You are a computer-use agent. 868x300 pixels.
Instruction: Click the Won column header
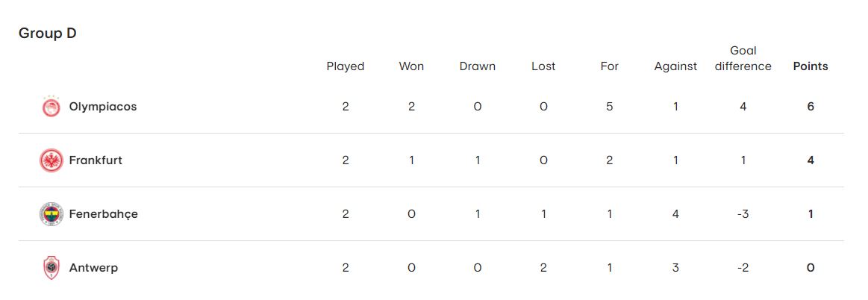[x=411, y=66]
